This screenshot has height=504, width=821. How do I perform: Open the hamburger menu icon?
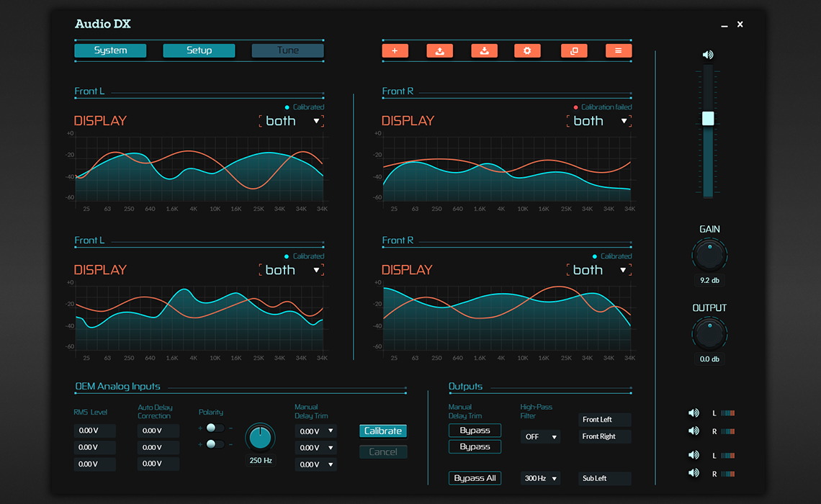point(619,50)
